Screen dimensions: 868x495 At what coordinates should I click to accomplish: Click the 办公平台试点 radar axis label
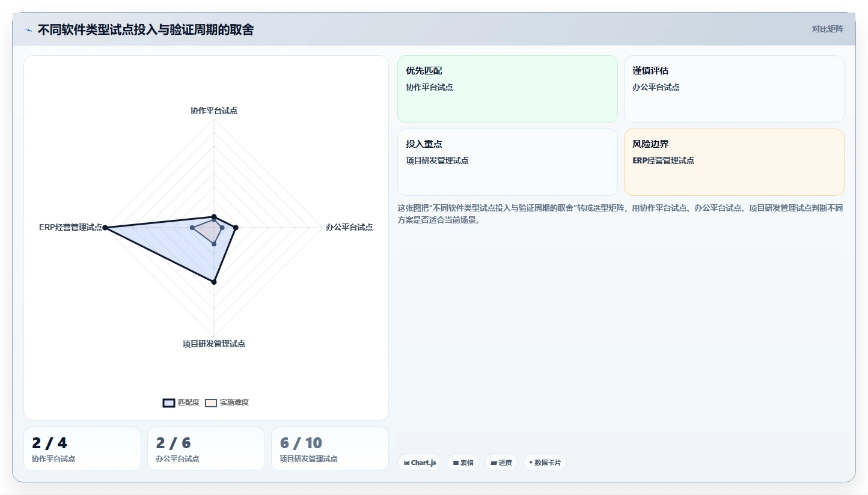349,227
